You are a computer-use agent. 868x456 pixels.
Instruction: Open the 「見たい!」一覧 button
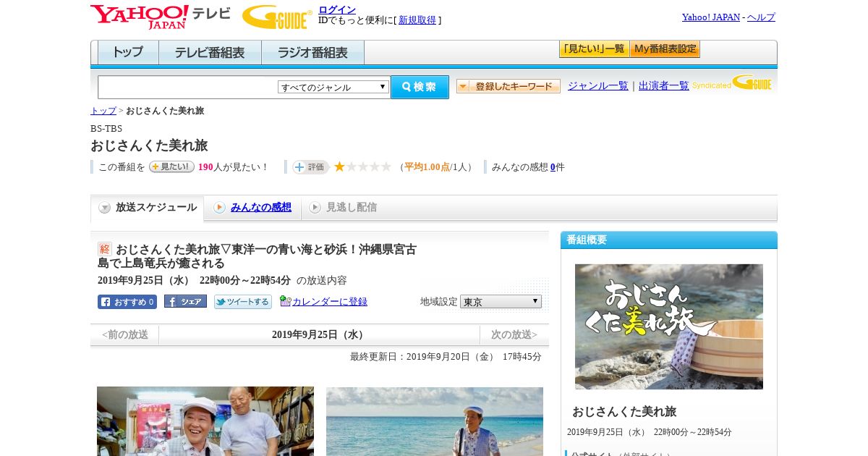coord(594,49)
